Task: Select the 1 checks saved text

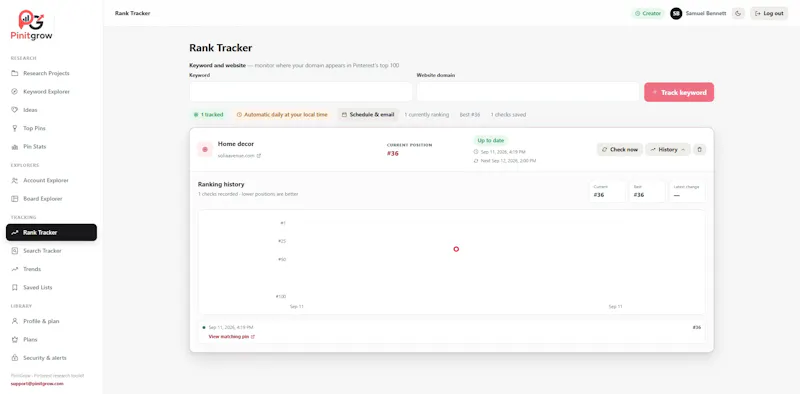Action: pyautogui.click(x=508, y=115)
